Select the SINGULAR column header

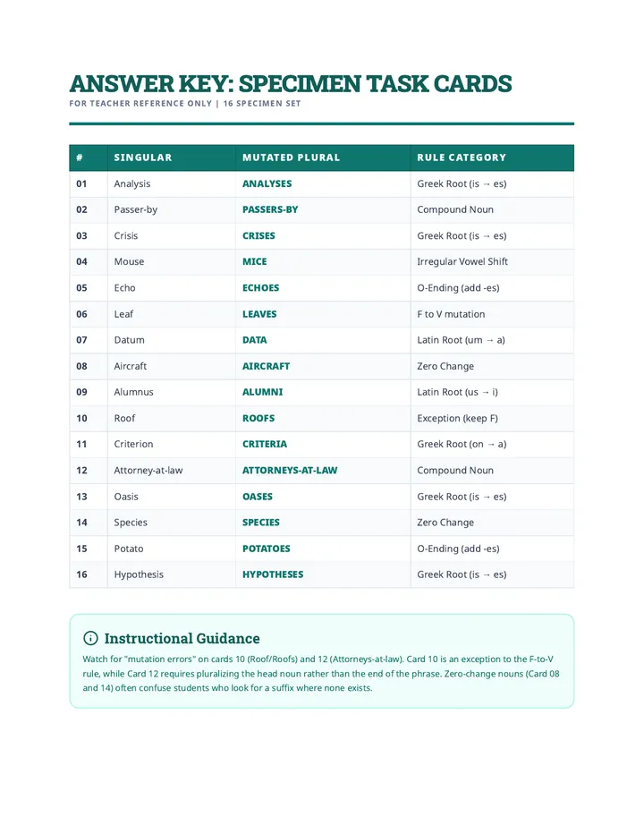click(142, 157)
